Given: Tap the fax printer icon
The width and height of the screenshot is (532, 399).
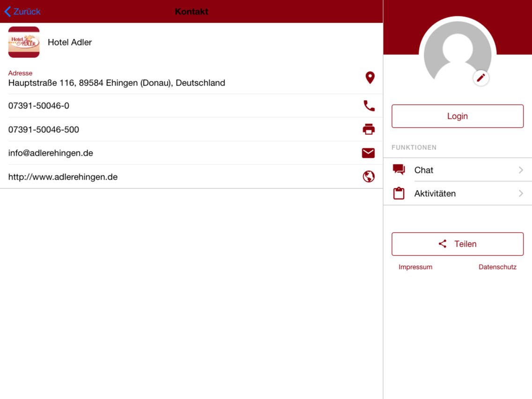Looking at the screenshot, I should point(369,129).
